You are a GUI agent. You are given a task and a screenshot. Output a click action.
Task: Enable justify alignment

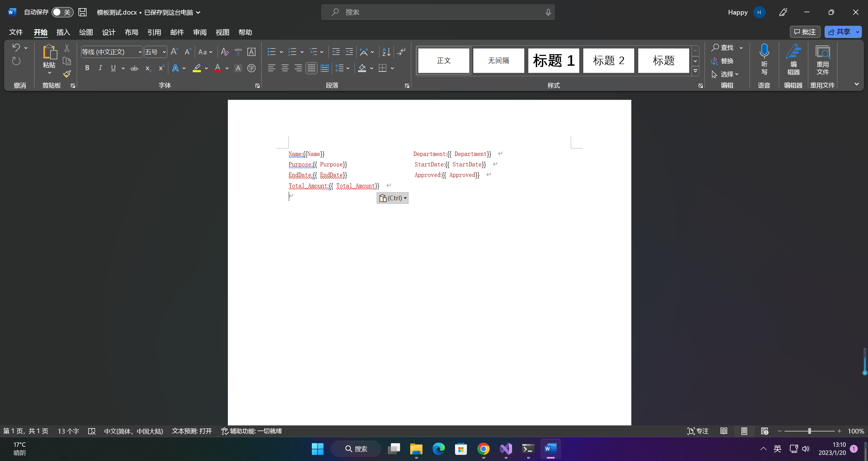311,68
